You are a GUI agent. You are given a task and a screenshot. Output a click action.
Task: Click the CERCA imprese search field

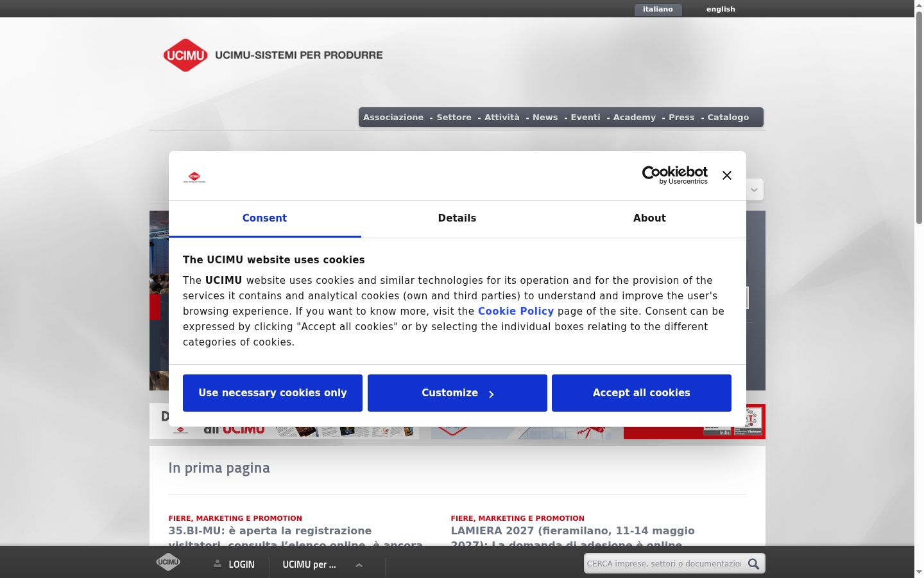coord(665,564)
